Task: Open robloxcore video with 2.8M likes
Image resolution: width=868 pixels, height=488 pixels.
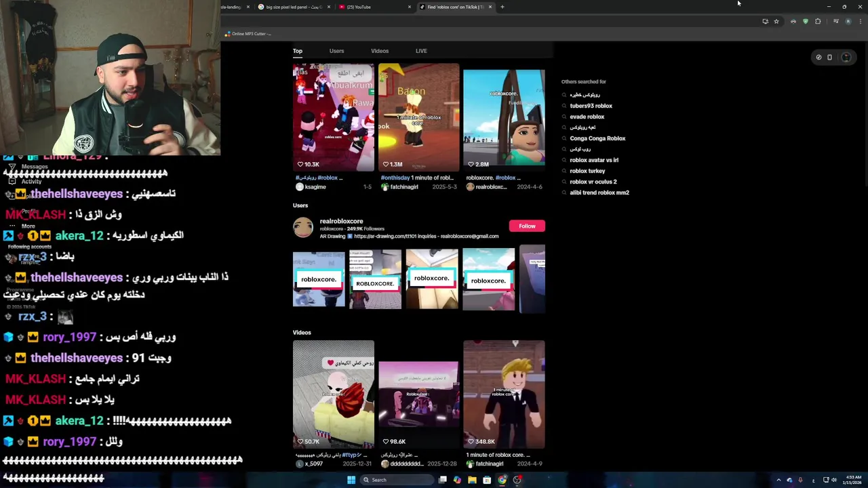Action: (504, 117)
